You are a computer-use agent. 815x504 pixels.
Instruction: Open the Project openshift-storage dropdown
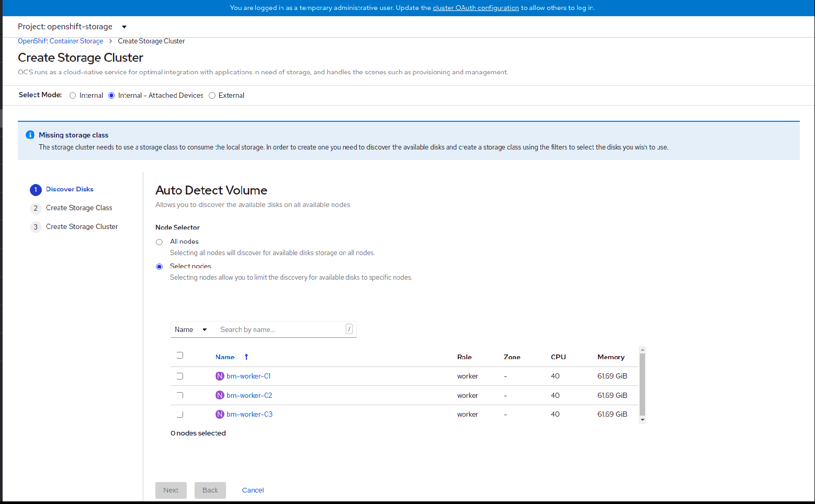(x=72, y=27)
